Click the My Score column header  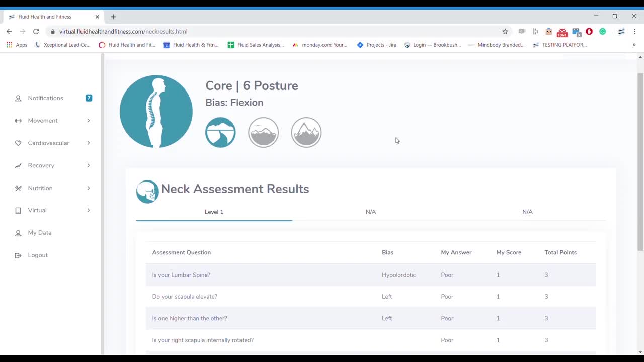(x=509, y=252)
